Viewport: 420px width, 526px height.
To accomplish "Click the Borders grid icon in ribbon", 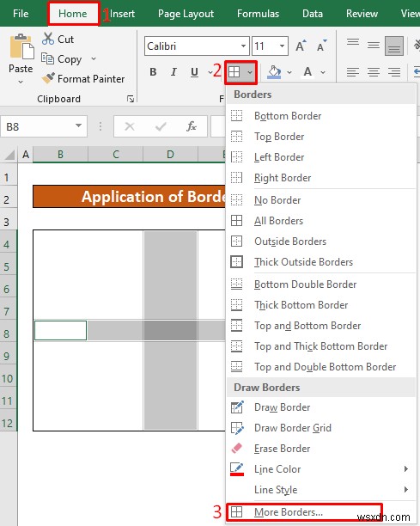I will tap(234, 72).
